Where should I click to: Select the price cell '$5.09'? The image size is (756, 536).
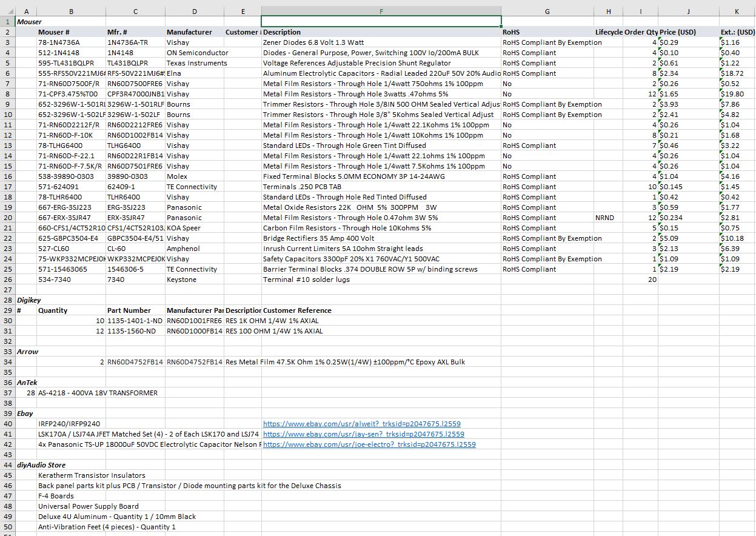(x=689, y=238)
